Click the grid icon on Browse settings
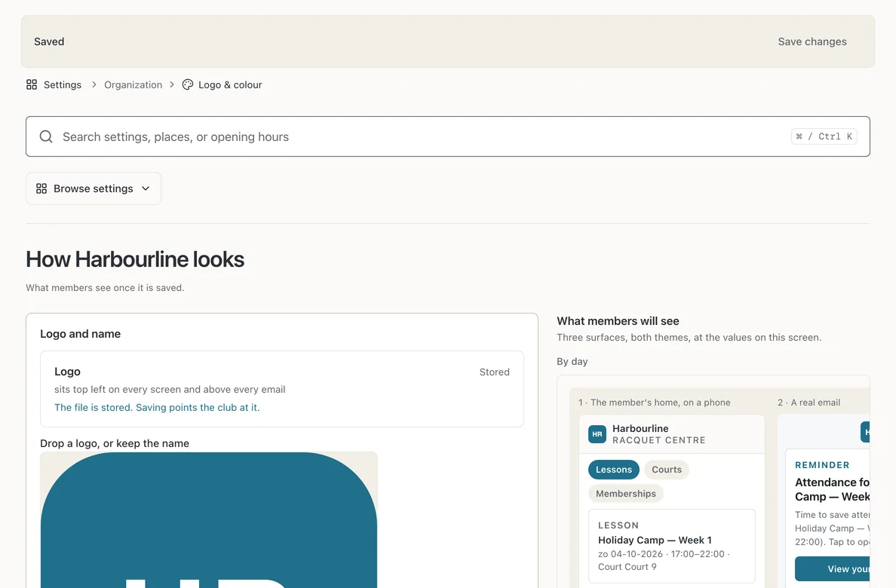 click(41, 188)
